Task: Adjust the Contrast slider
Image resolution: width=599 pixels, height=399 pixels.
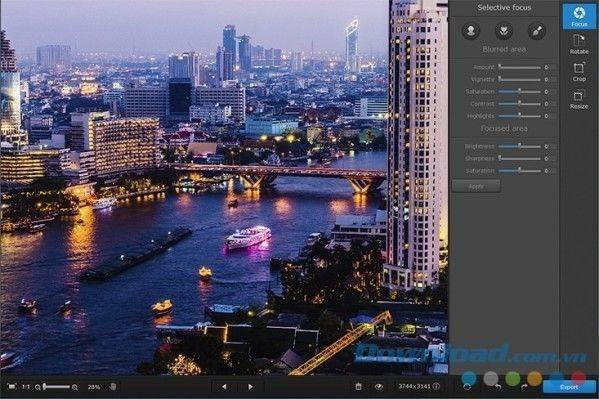Action: click(520, 104)
